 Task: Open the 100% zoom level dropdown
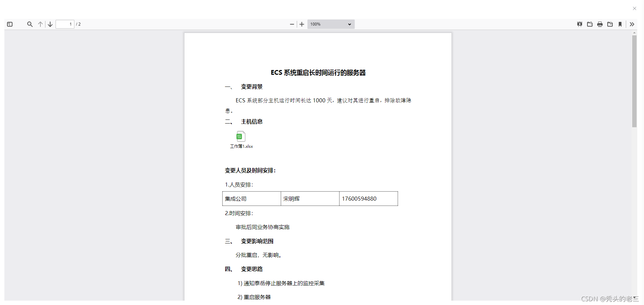pos(331,24)
